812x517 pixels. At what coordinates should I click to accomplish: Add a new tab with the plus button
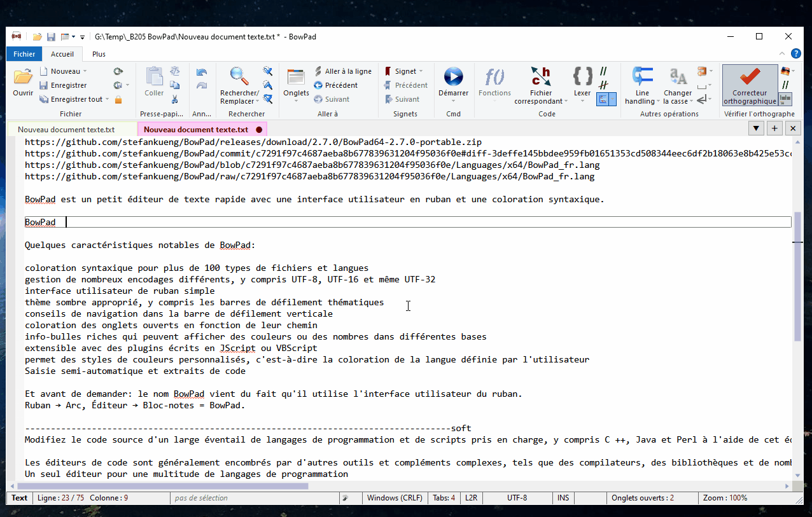[x=774, y=128]
